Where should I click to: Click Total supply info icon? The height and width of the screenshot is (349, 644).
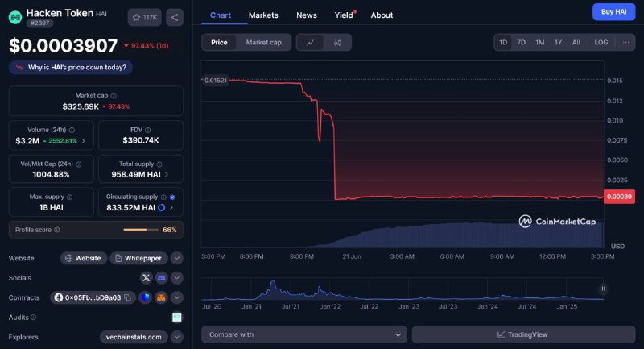point(159,164)
